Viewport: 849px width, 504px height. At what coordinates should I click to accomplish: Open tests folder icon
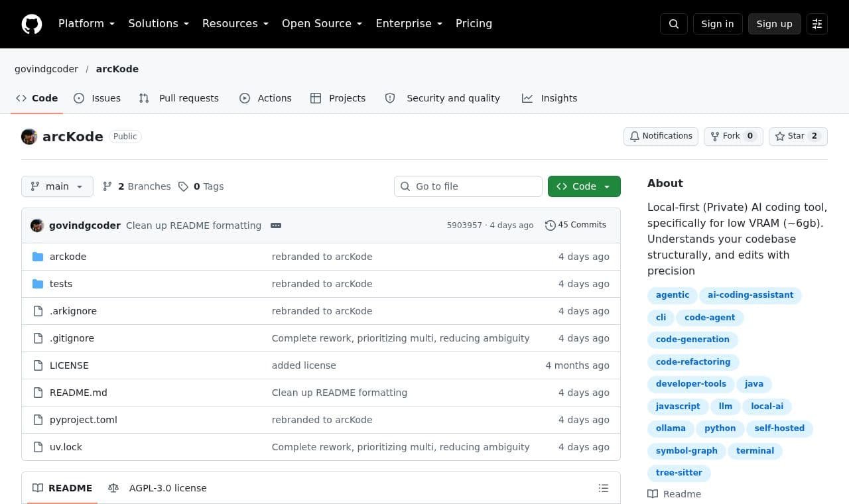tap(38, 284)
